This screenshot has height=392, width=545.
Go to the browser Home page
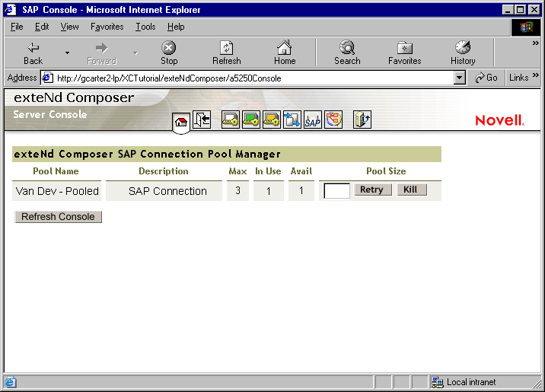coord(285,53)
